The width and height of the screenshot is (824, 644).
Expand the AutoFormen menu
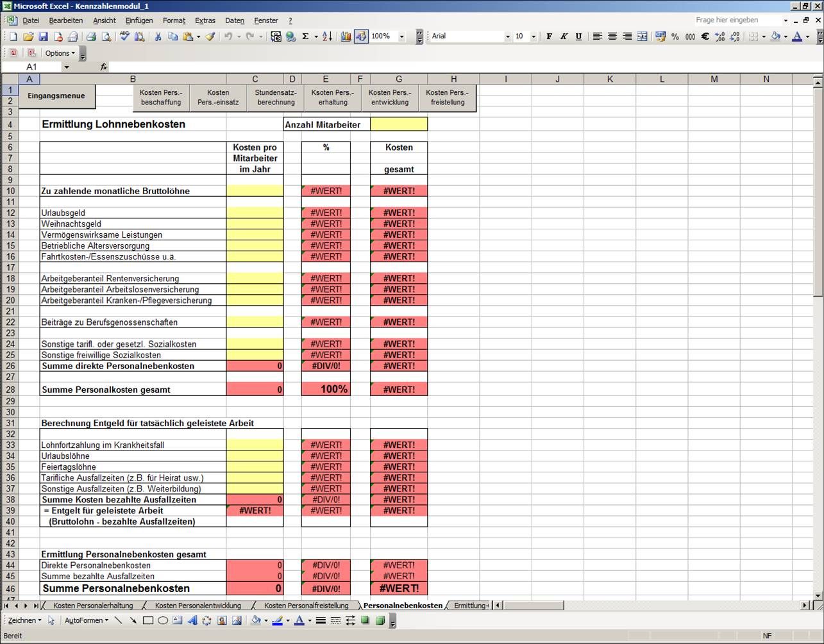pos(87,620)
